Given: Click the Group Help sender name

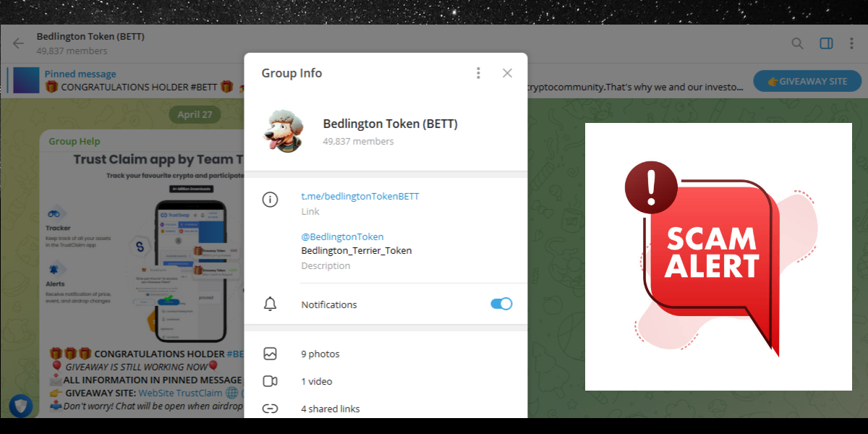Looking at the screenshot, I should click(75, 141).
